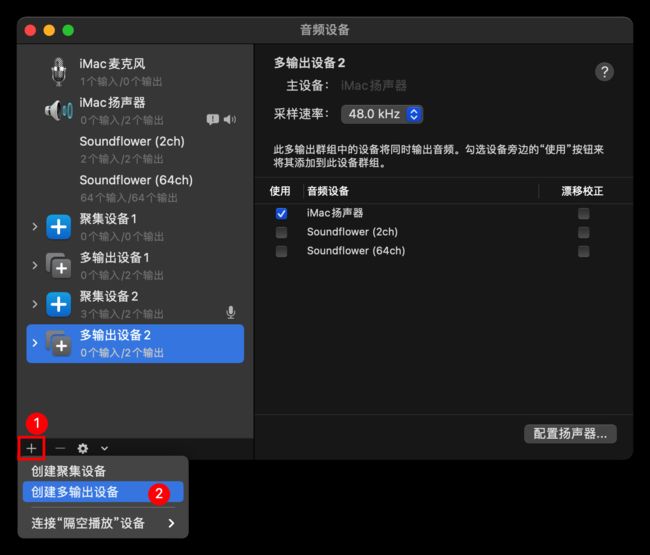Expand 聚集设备 1 disclosure arrow
650x555 pixels.
pos(35,226)
